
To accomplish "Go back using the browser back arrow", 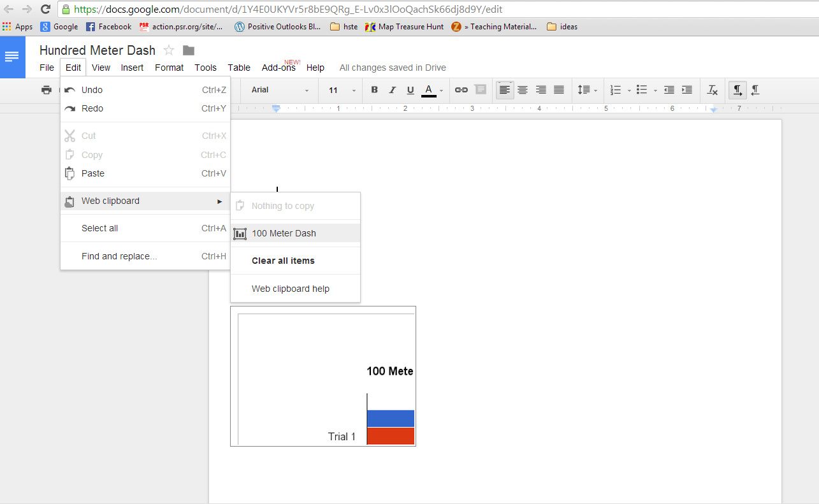I will (9, 10).
